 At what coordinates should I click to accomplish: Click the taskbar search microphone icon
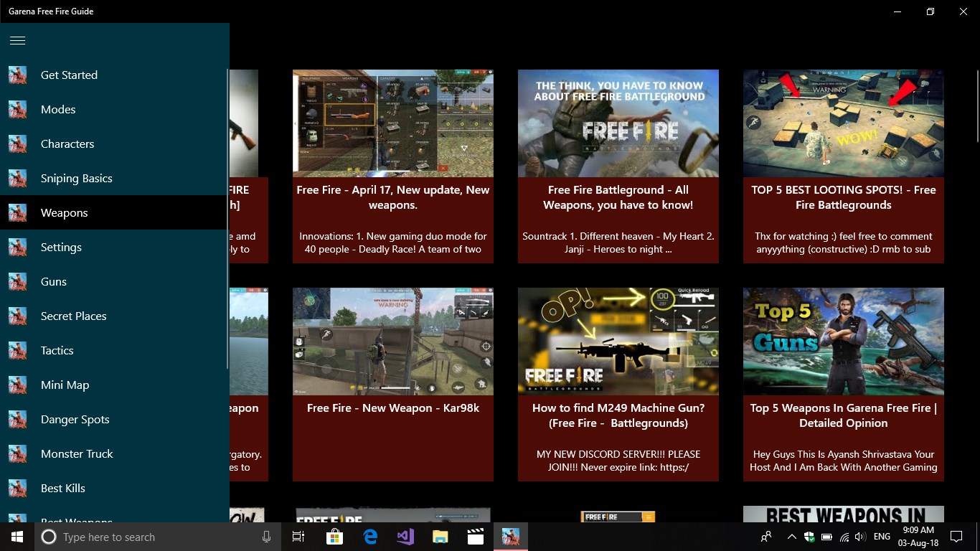pyautogui.click(x=267, y=537)
